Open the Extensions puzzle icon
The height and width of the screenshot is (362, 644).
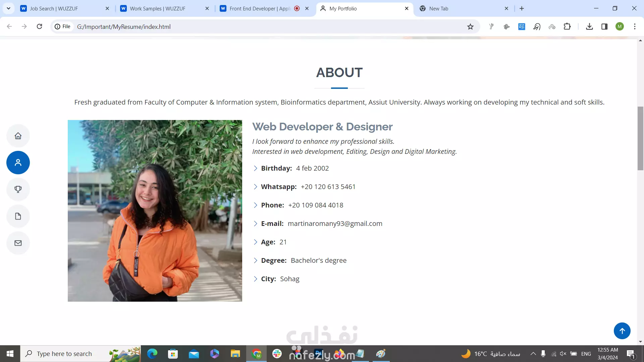tap(567, 26)
